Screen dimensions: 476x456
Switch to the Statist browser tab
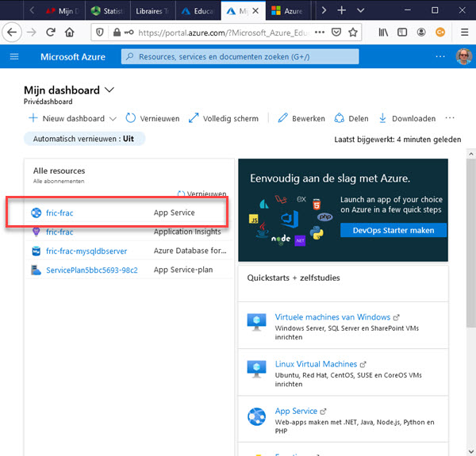108,11
